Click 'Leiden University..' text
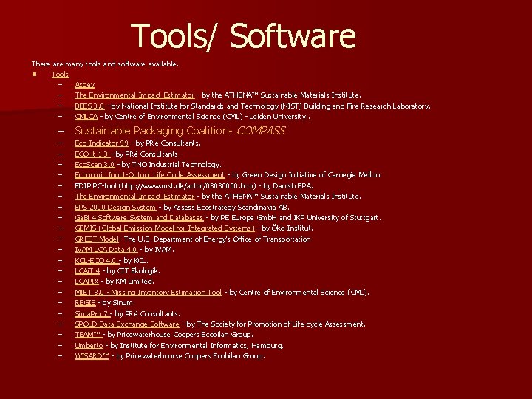This screenshot has width=532, height=399. pyautogui.click(x=279, y=117)
